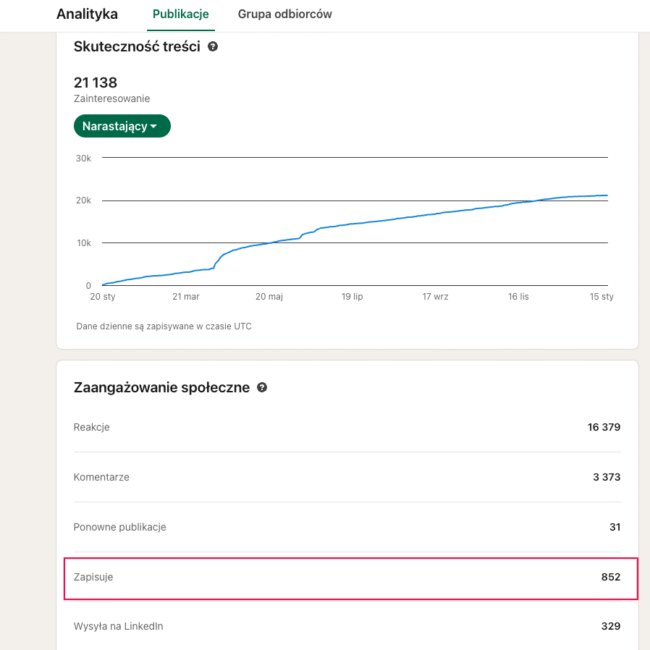Click the 852 saves value
The width and height of the screenshot is (650, 650).
pyautogui.click(x=611, y=577)
